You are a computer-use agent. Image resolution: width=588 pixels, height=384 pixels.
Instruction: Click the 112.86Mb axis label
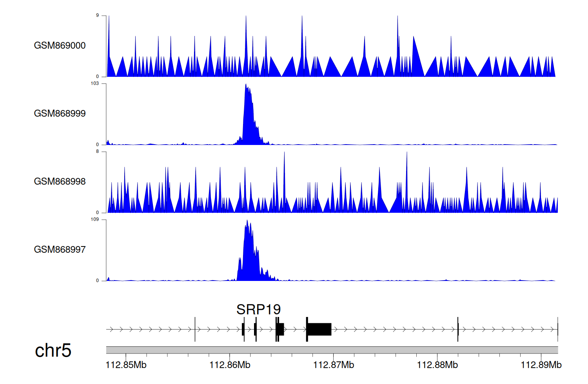click(x=230, y=365)
